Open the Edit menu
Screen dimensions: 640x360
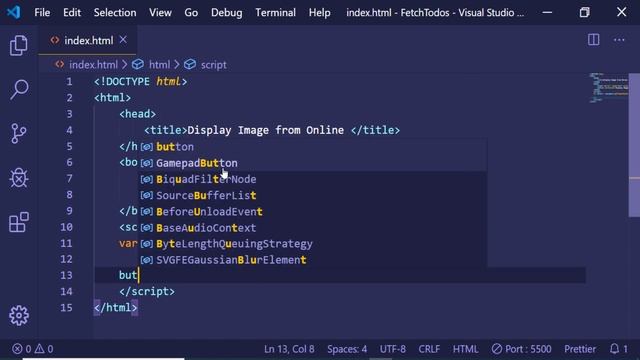pos(72,13)
